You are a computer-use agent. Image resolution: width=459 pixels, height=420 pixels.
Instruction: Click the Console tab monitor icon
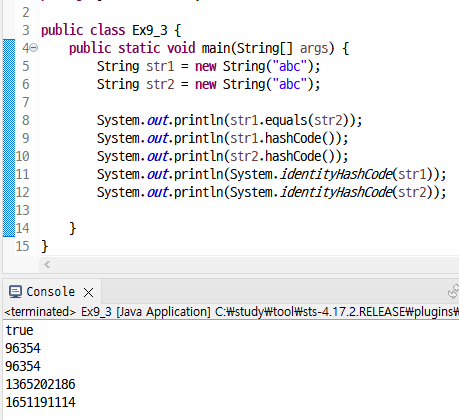15,292
